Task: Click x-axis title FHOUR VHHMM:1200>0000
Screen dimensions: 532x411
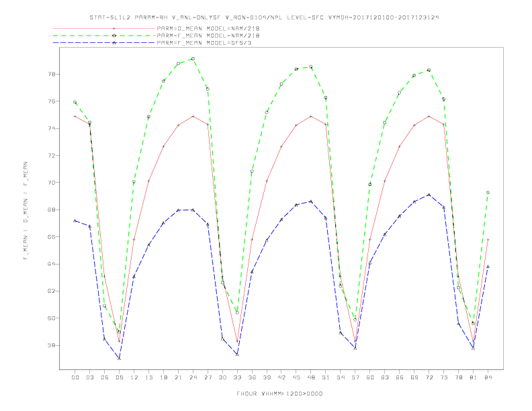Action: pyautogui.click(x=279, y=394)
